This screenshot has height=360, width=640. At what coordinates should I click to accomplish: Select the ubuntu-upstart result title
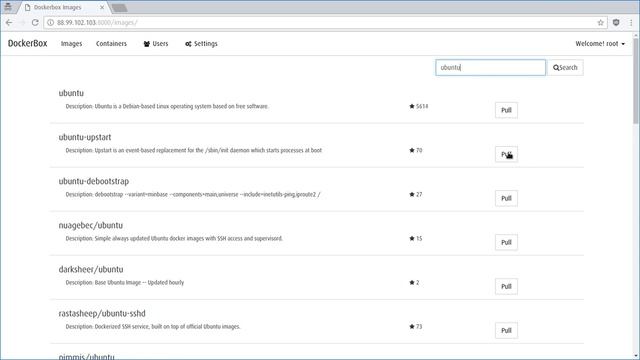pyautogui.click(x=85, y=137)
